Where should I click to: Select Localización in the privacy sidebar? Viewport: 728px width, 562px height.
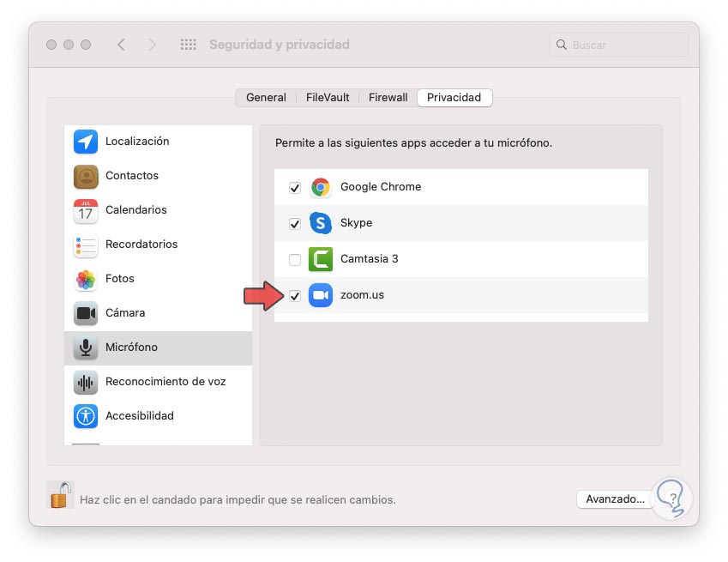click(137, 142)
